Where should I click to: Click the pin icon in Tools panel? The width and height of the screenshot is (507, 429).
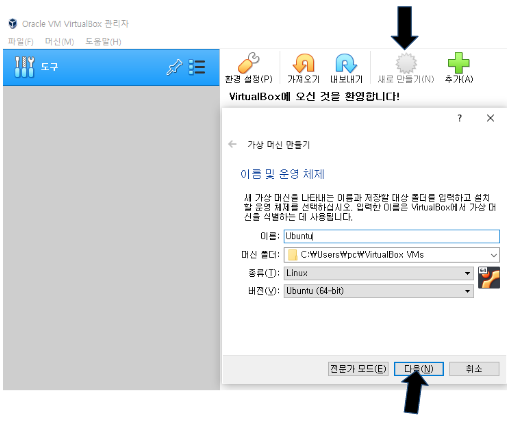[174, 67]
